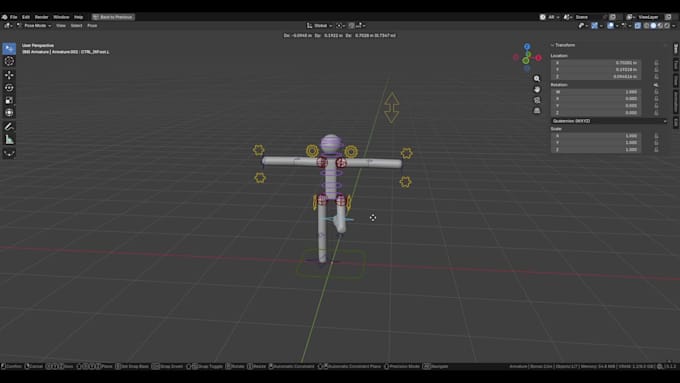Screen dimensions: 680x383
Task: Click the Location Z value field
Action: (595, 76)
